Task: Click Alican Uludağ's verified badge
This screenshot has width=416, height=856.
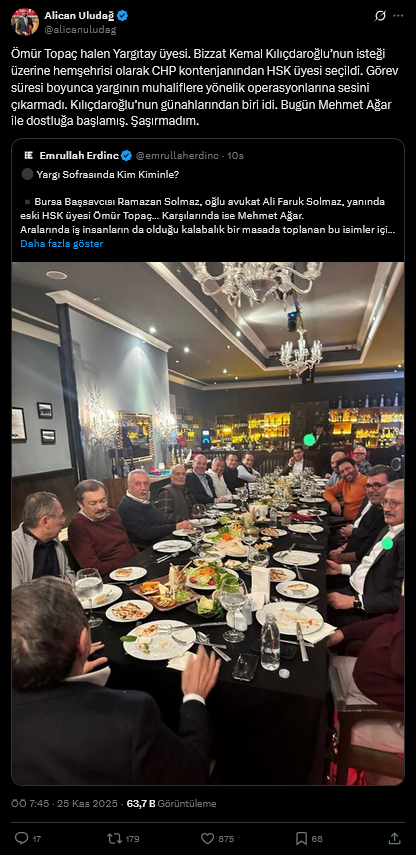Action: point(122,16)
